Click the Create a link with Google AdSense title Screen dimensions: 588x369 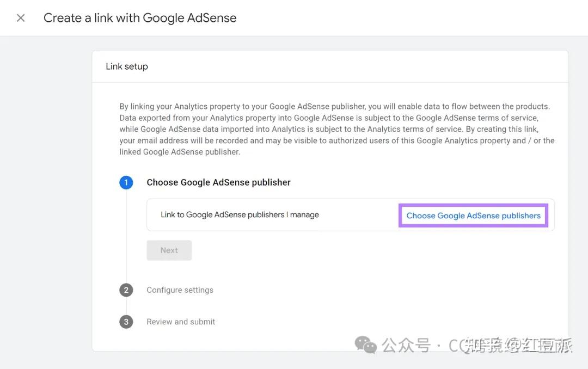pos(139,17)
